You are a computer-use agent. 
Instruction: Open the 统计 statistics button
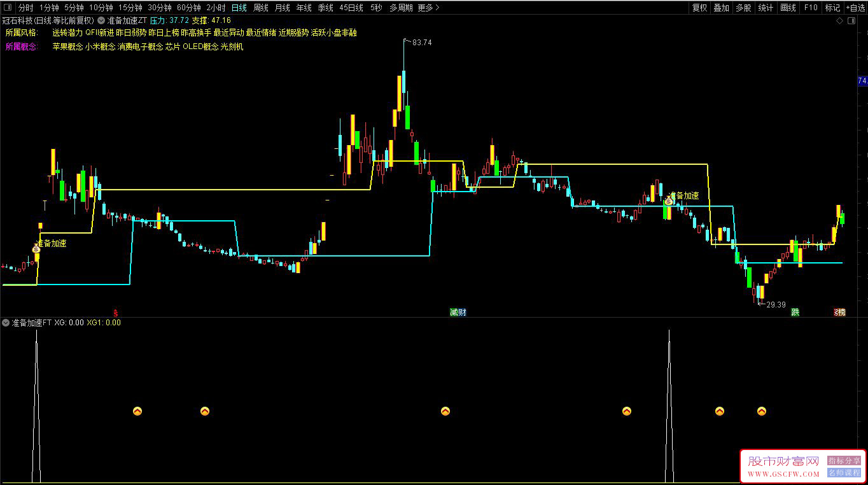tap(766, 8)
